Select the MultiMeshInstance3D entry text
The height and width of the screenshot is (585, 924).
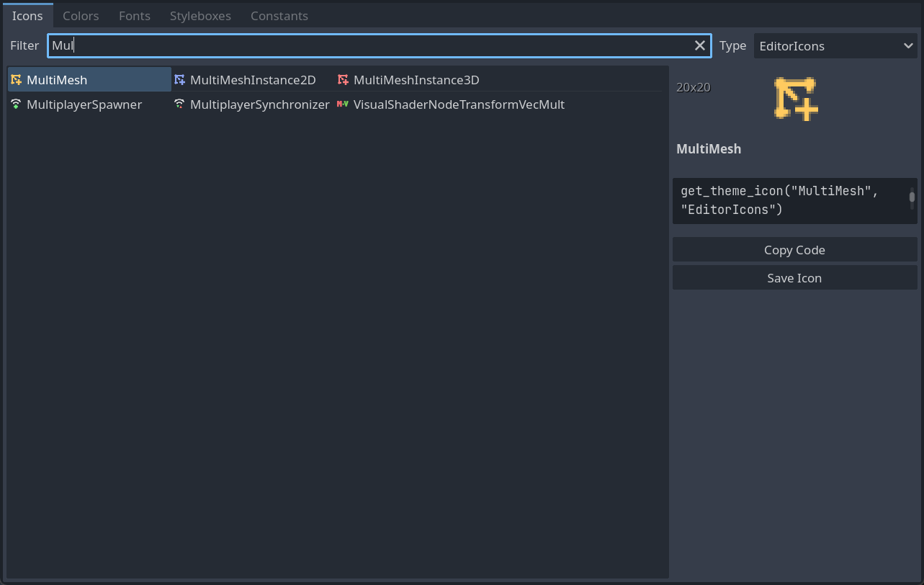[416, 80]
